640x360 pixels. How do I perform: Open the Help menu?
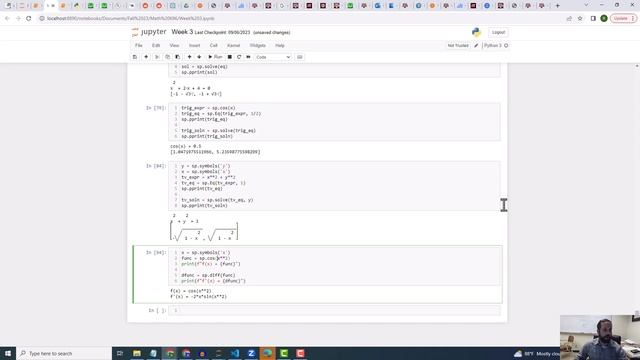pos(280,46)
